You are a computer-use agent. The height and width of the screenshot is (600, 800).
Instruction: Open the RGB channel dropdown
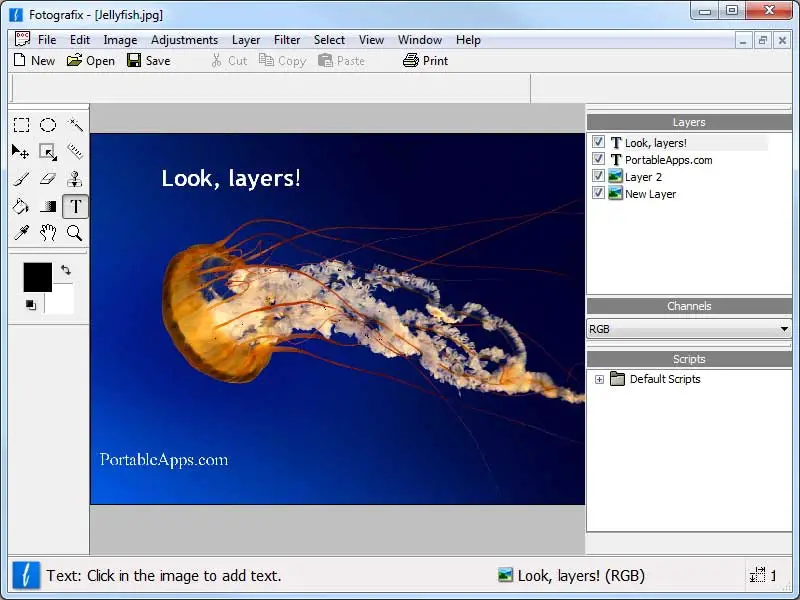point(784,328)
